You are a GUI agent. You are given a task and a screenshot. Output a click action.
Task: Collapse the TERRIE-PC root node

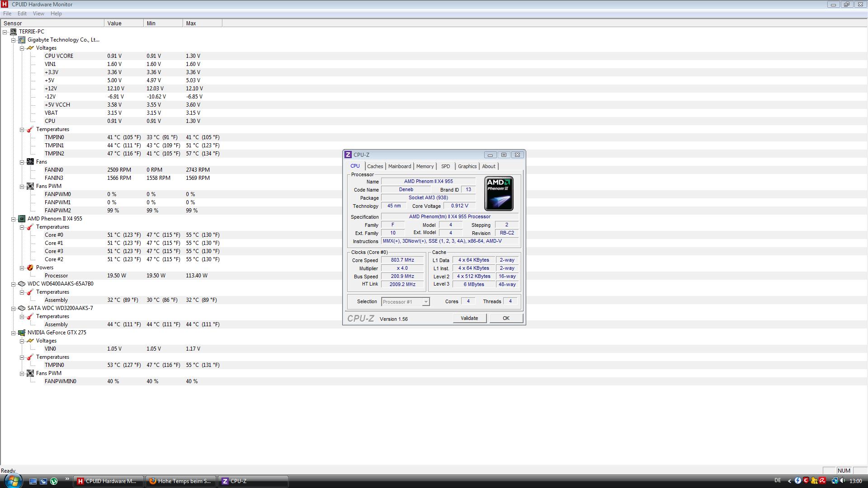tap(5, 32)
